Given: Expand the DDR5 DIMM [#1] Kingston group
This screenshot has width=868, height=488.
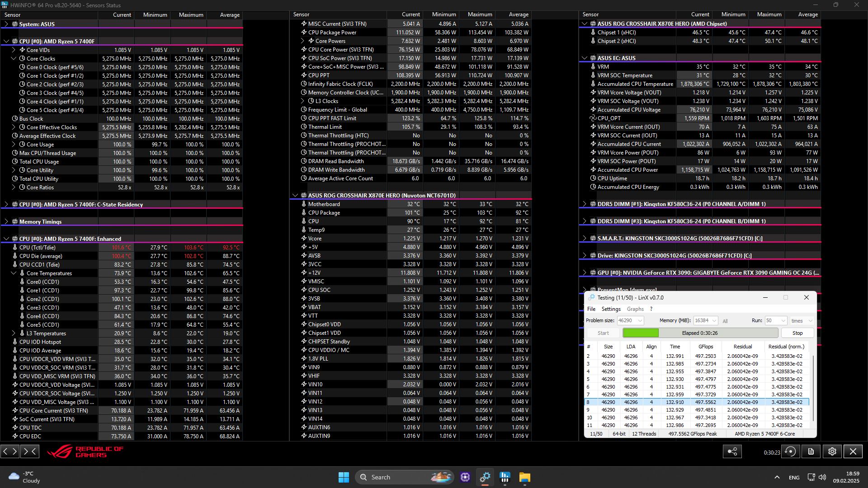Looking at the screenshot, I should coord(585,204).
